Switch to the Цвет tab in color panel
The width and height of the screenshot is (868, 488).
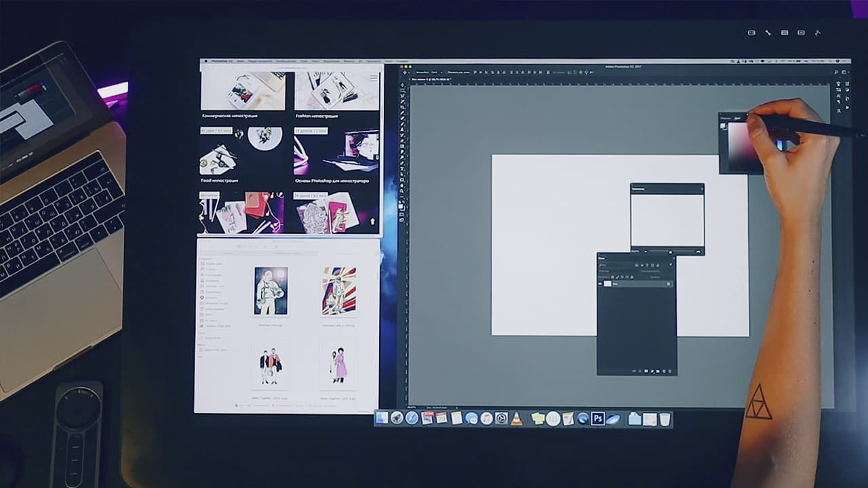coord(737,118)
